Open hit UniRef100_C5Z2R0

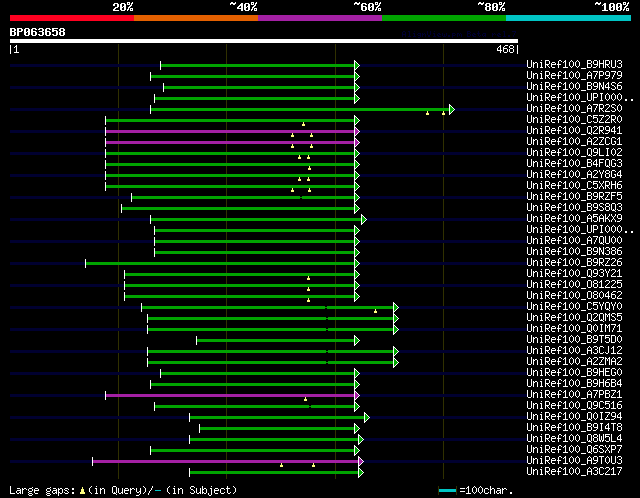click(x=574, y=119)
